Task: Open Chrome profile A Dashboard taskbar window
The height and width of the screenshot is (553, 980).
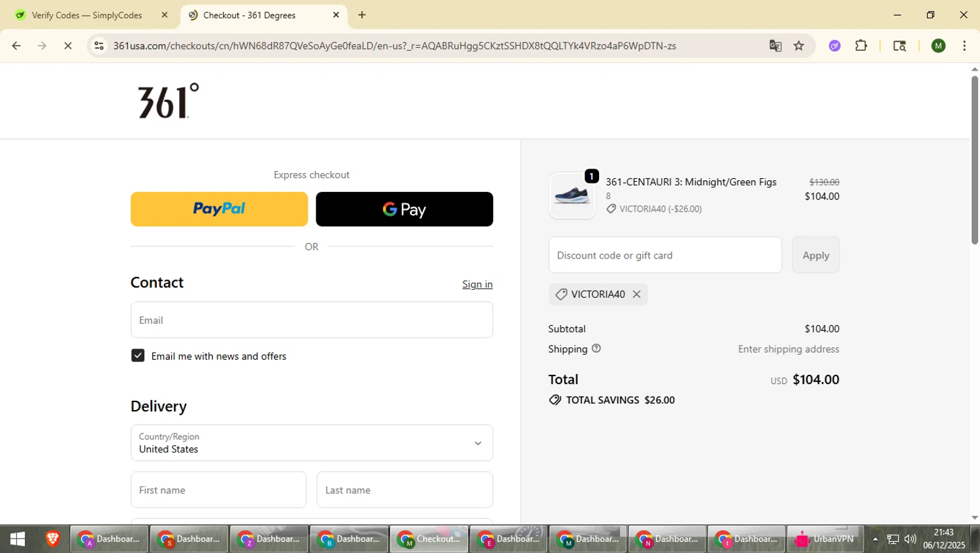Action: (110, 539)
